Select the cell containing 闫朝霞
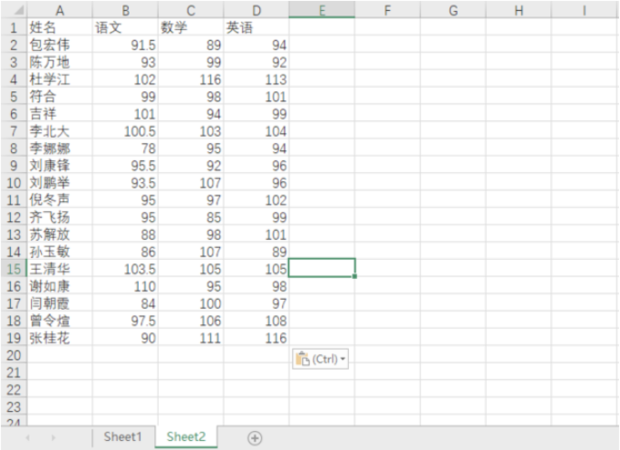620x450 pixels. point(60,303)
